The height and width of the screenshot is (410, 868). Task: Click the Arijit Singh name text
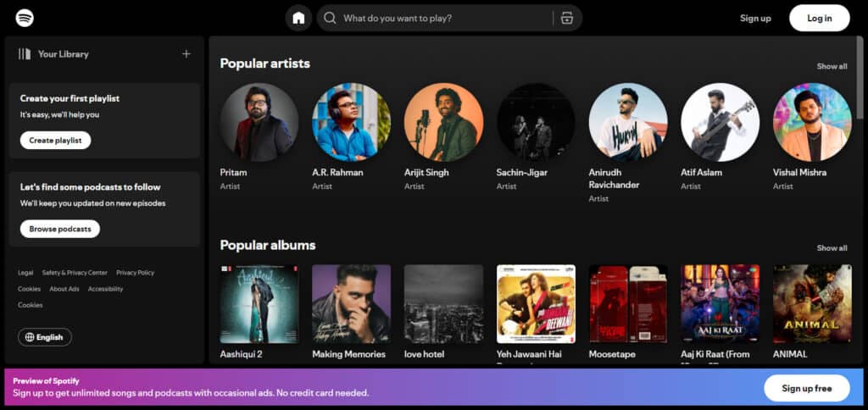coord(426,173)
